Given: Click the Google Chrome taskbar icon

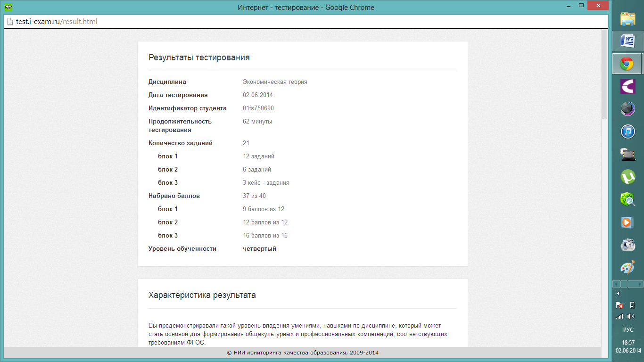Looking at the screenshot, I should coord(627,64).
